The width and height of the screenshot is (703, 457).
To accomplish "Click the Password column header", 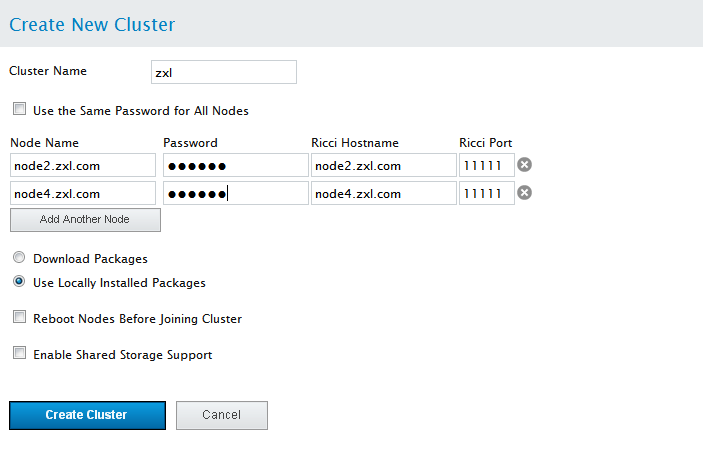I will click(191, 143).
